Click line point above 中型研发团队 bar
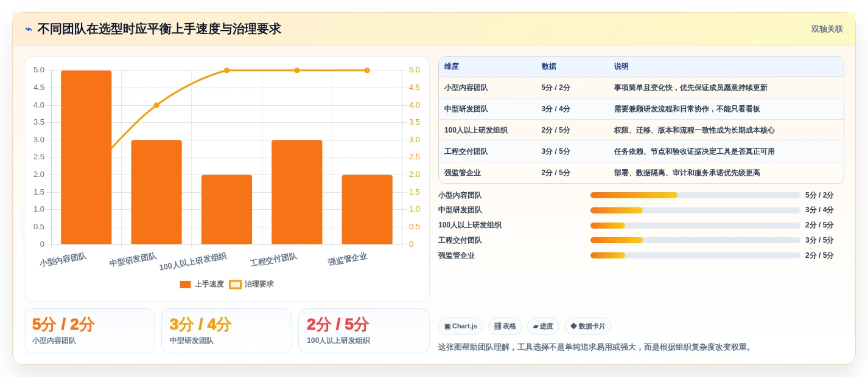 coord(156,105)
